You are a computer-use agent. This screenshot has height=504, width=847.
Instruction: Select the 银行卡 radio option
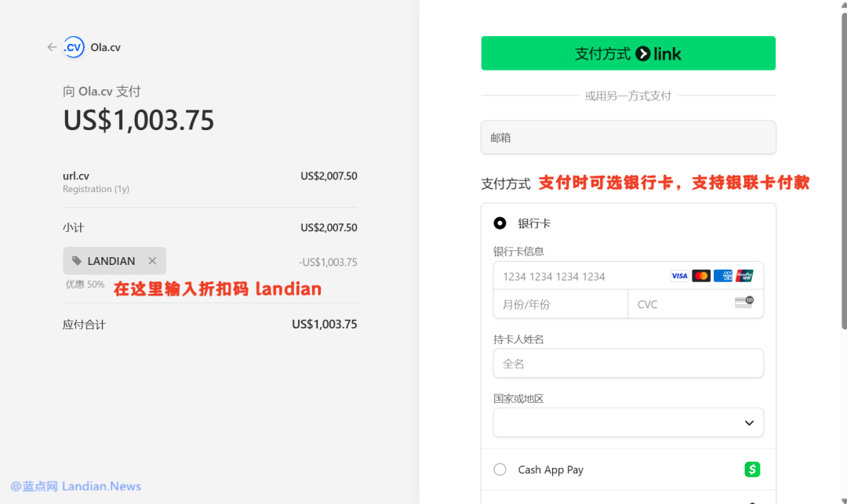tap(500, 223)
